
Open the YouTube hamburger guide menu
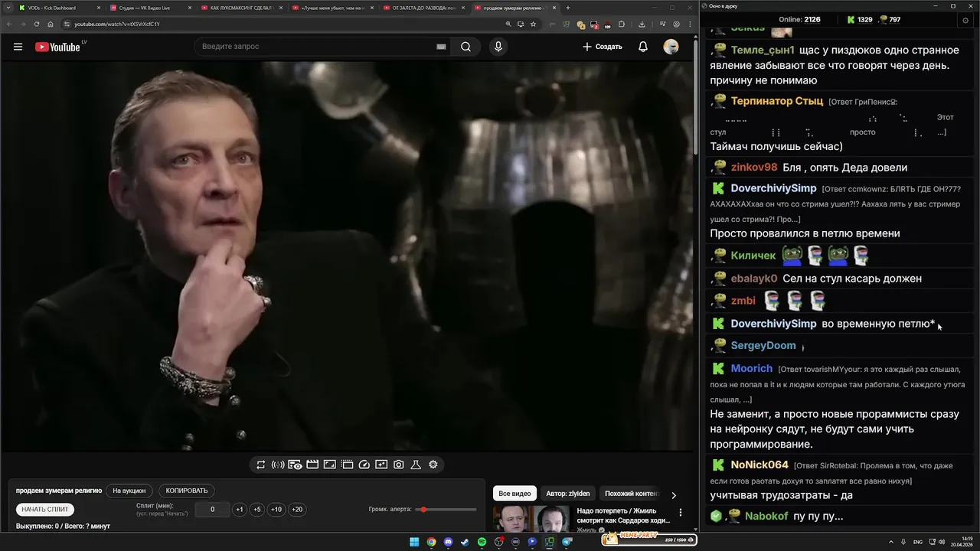[18, 47]
